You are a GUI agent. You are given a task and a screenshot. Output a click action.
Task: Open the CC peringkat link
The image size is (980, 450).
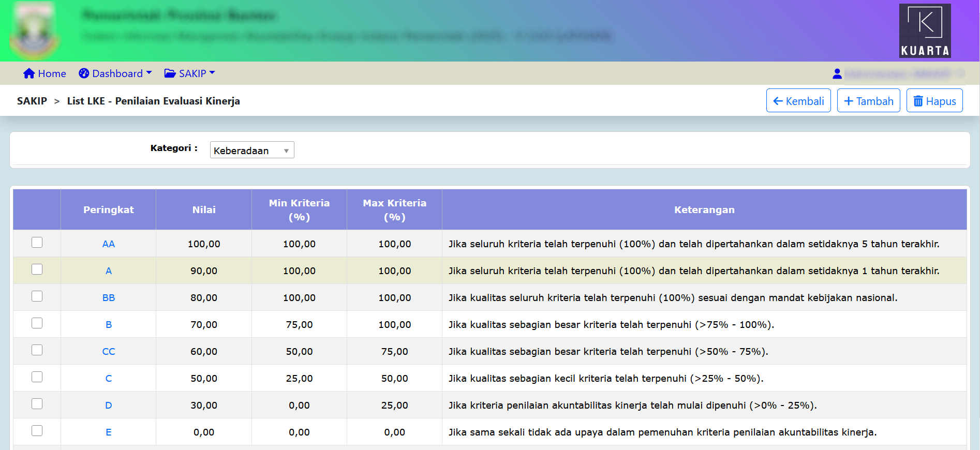click(x=109, y=352)
